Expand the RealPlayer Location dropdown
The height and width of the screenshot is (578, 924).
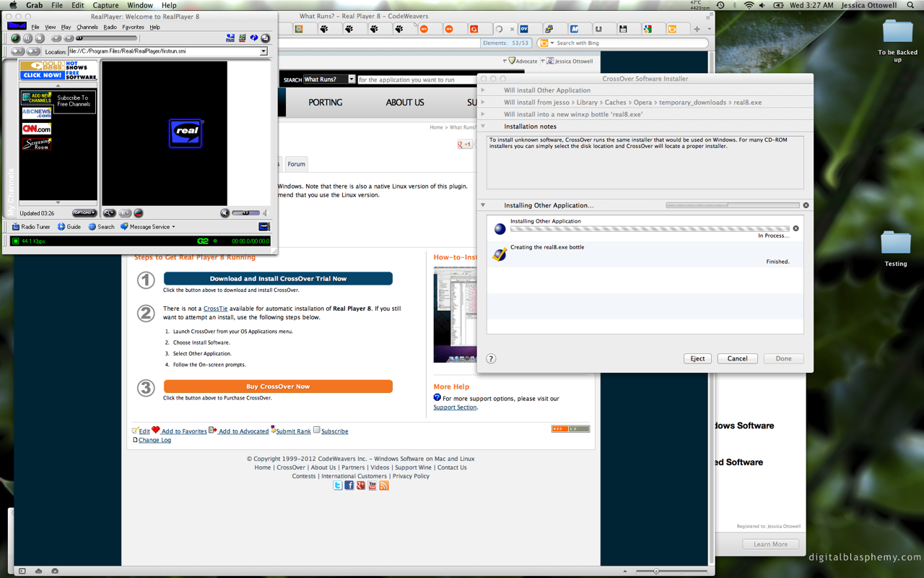click(263, 51)
